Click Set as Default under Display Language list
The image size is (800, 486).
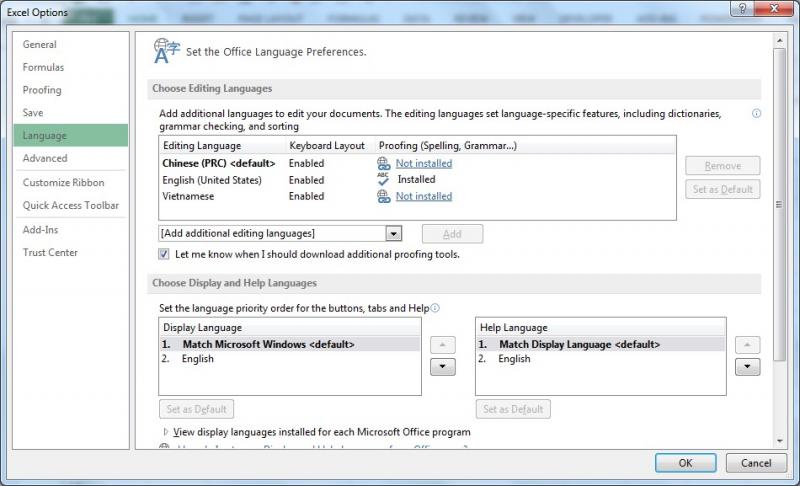[196, 409]
